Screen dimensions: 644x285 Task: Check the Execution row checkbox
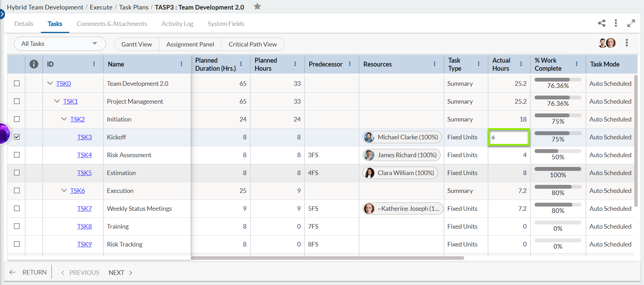coord(17,190)
